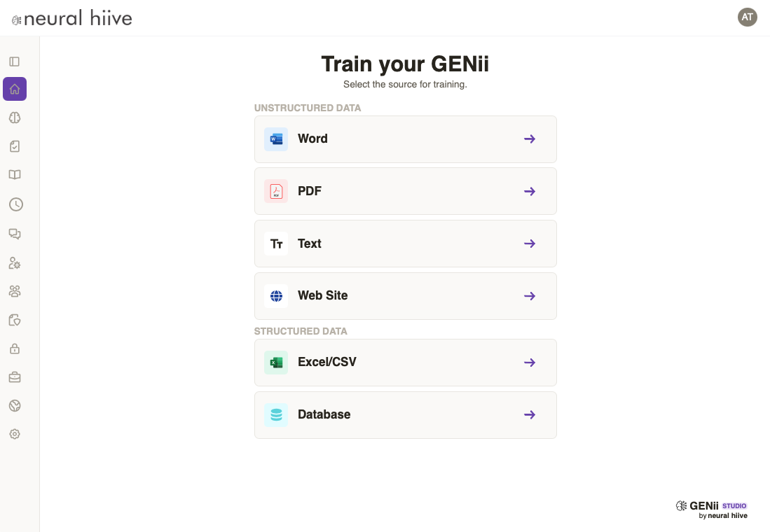
Task: Open the chat bubbles sidebar icon
Action: [15, 233]
